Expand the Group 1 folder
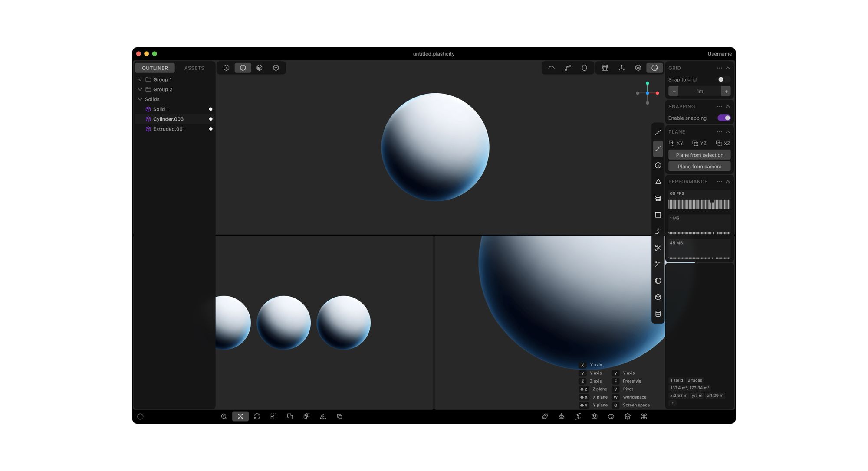868x471 pixels. point(140,79)
